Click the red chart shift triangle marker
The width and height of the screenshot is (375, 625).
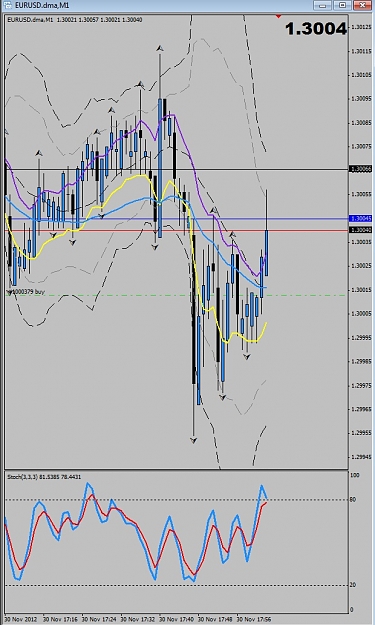coord(278,16)
